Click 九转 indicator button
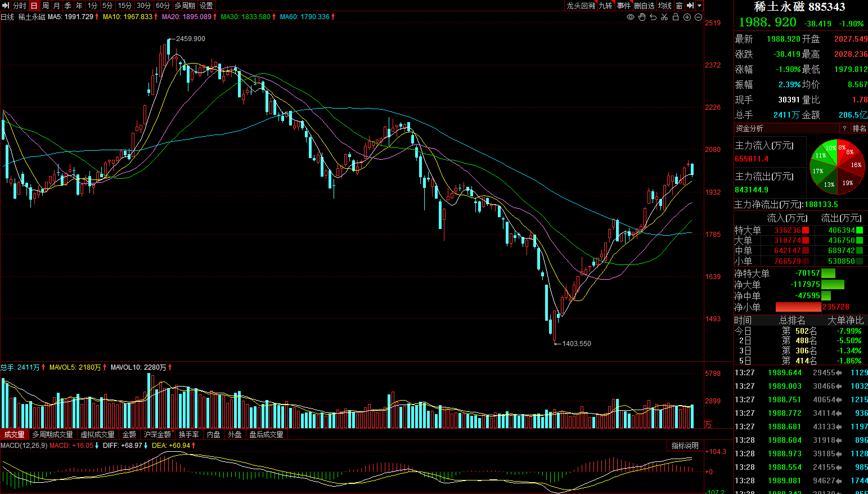Screen dimensions: 868x494 tap(606, 6)
